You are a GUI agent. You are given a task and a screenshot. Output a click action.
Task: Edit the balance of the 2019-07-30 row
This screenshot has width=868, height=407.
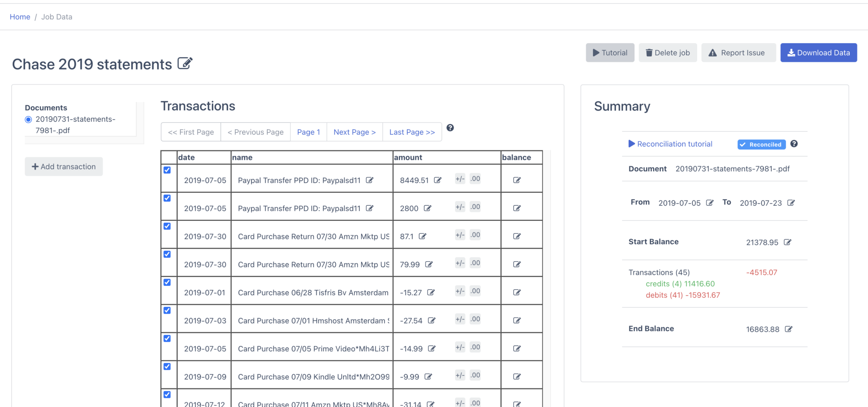pyautogui.click(x=516, y=236)
